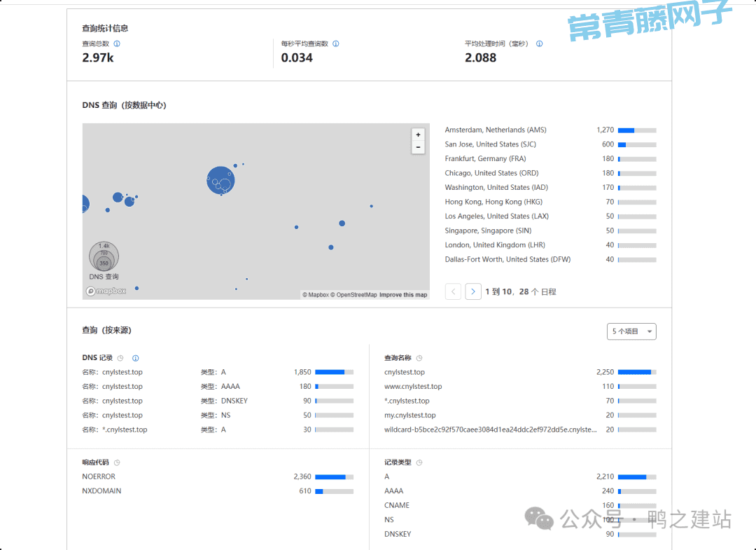This screenshot has height=550, width=756.
Task: Click the Mapbox logo on the map
Action: click(106, 291)
